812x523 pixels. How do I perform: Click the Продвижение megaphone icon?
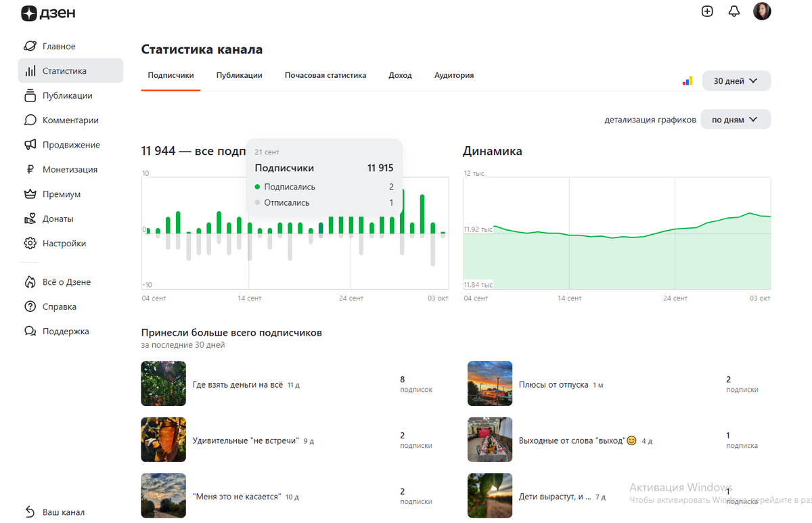[x=30, y=145]
